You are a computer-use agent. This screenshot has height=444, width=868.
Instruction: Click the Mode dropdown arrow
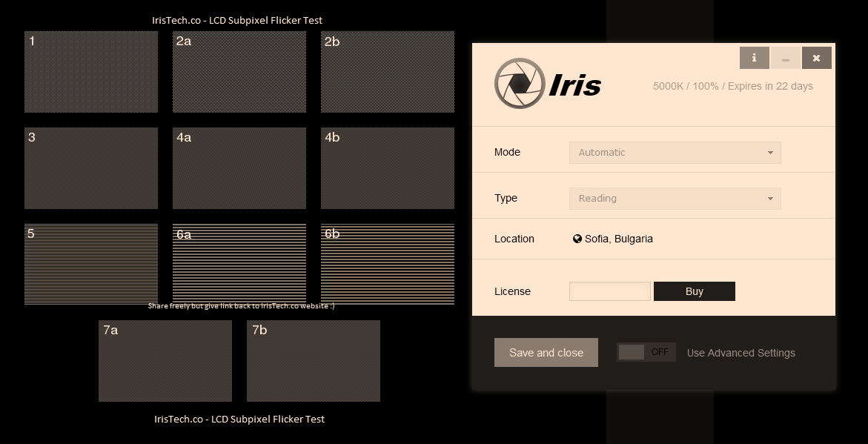click(x=770, y=153)
